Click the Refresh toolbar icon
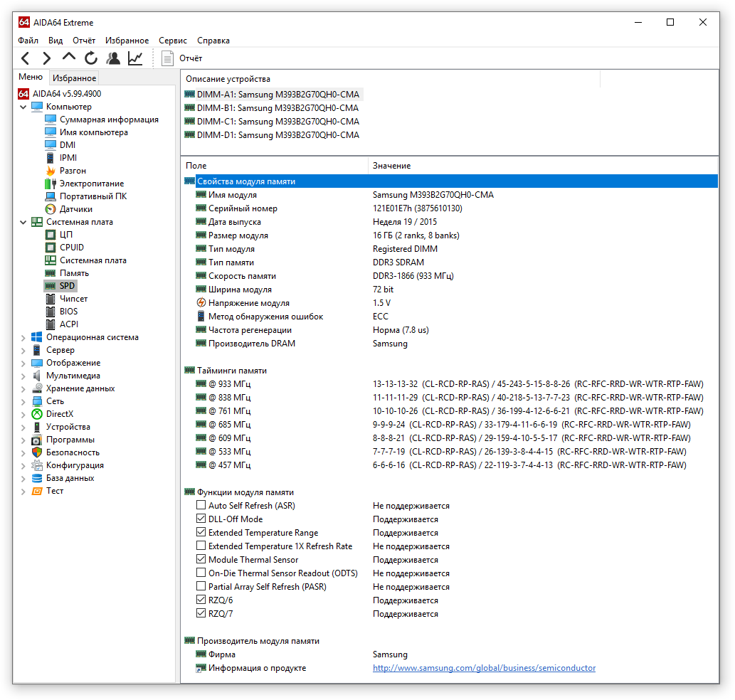Screen dimensions: 735x700 coord(91,58)
